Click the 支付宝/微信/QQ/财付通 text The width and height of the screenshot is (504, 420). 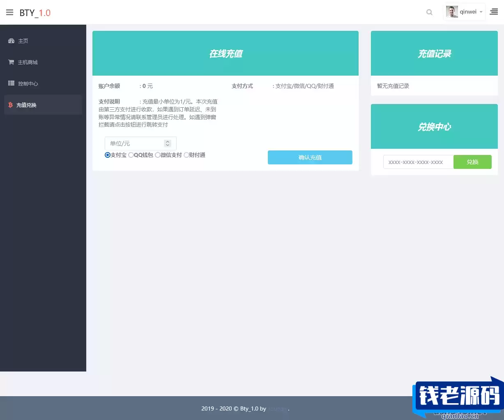click(x=304, y=86)
